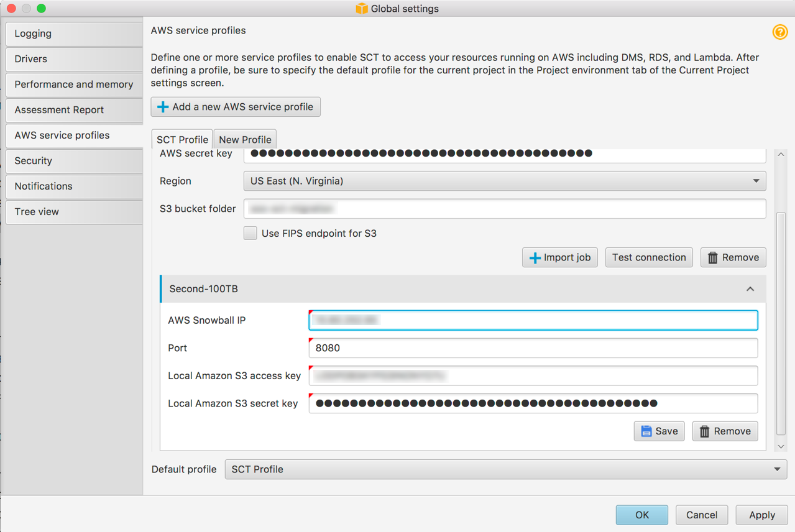The image size is (795, 532).
Task: Click the AWS cube icon in the title bar
Action: click(x=361, y=8)
